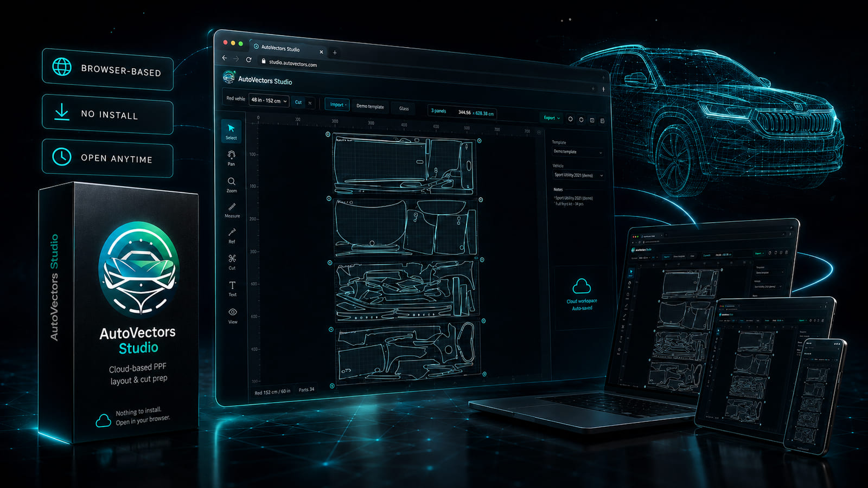Click the X button next to Cut
The width and height of the screenshot is (868, 488).
point(310,102)
